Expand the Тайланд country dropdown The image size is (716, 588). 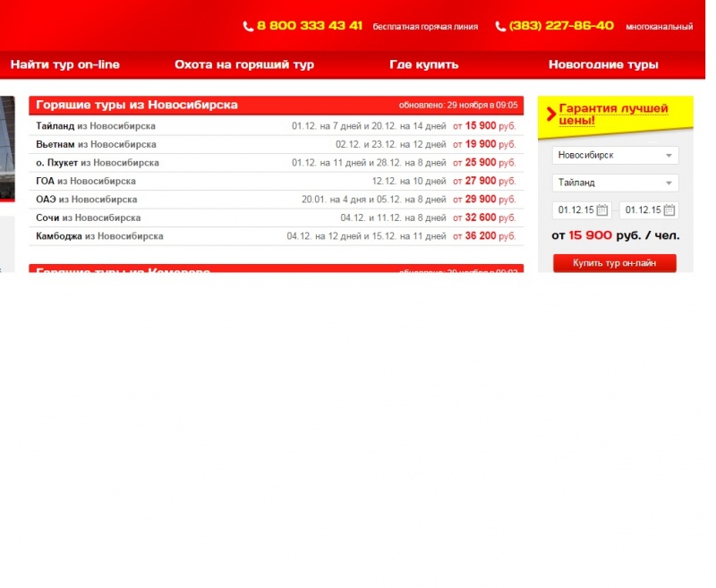[x=615, y=183]
